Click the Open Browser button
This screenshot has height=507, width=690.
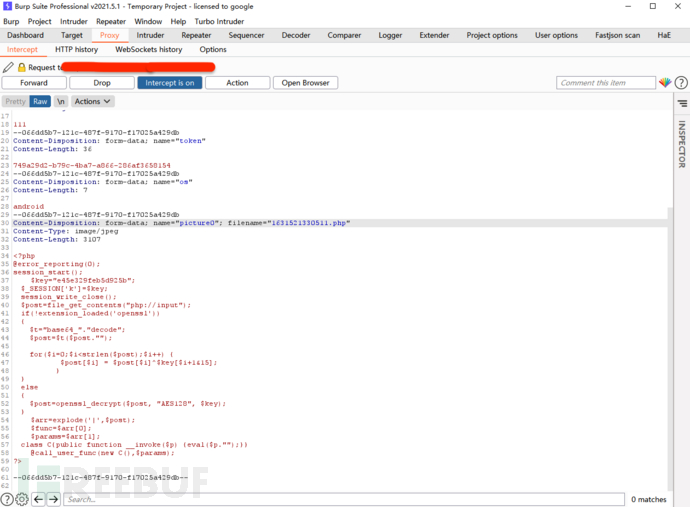[305, 83]
